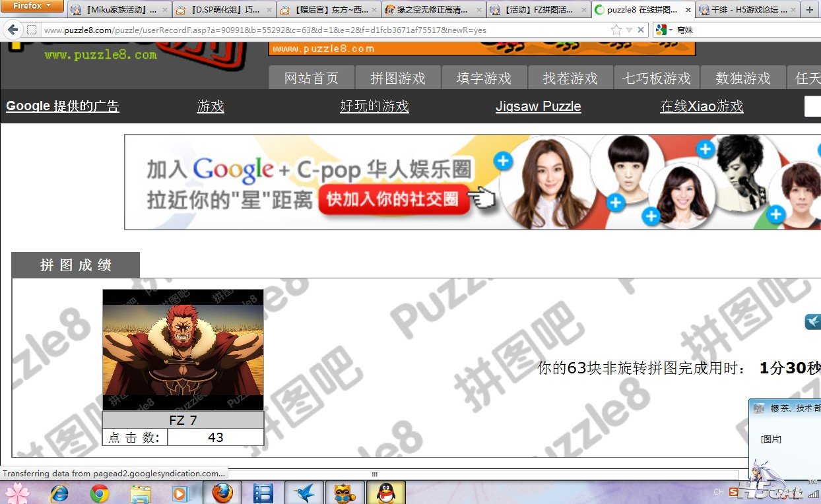Switch to the D.SP萌化组 tab
The image size is (821, 504).
pos(224,10)
